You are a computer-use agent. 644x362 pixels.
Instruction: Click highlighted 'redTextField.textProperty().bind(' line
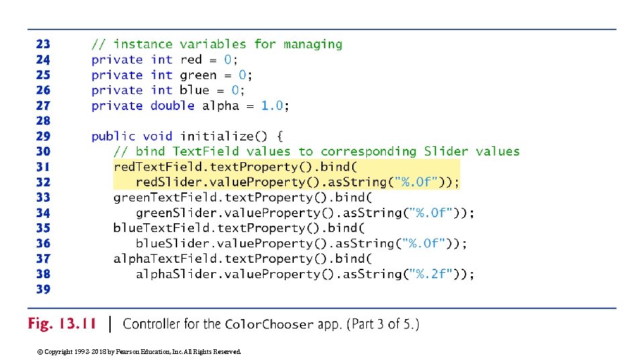click(235, 167)
